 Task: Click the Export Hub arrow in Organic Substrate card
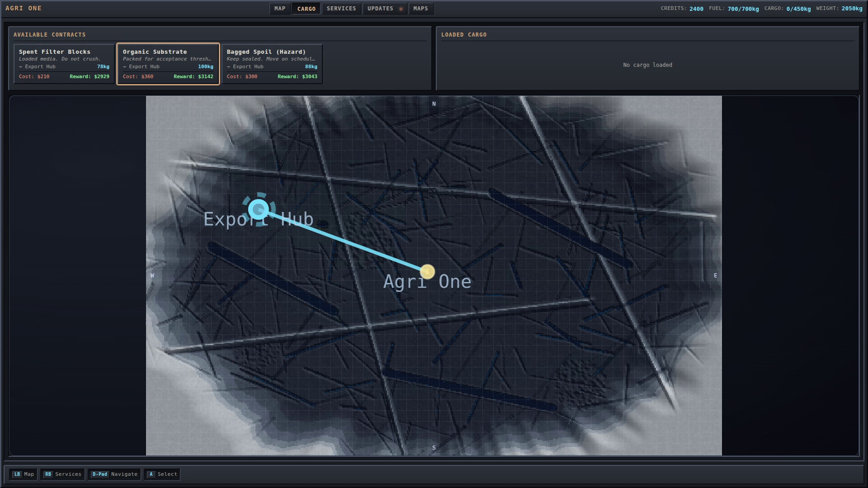tap(125, 66)
